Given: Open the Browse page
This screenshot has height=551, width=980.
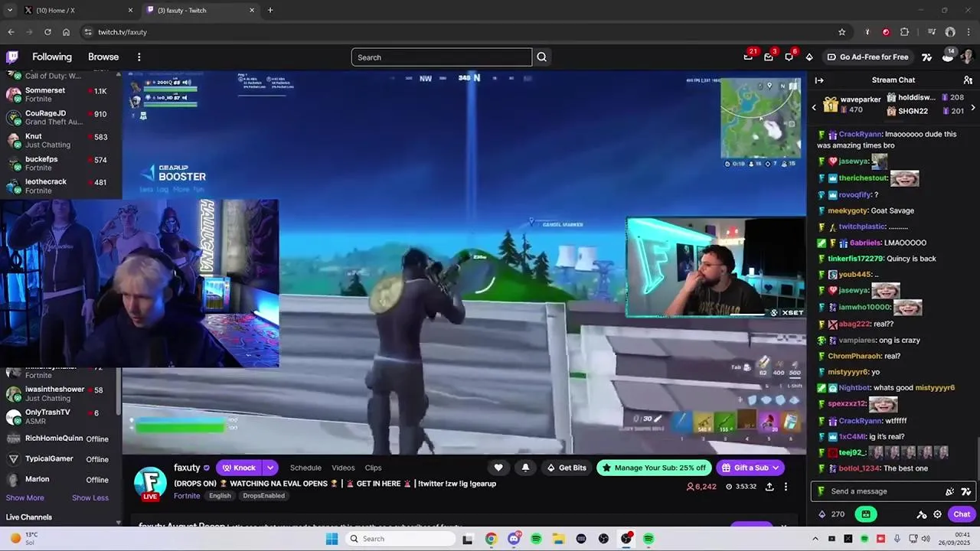Looking at the screenshot, I should click(x=103, y=57).
